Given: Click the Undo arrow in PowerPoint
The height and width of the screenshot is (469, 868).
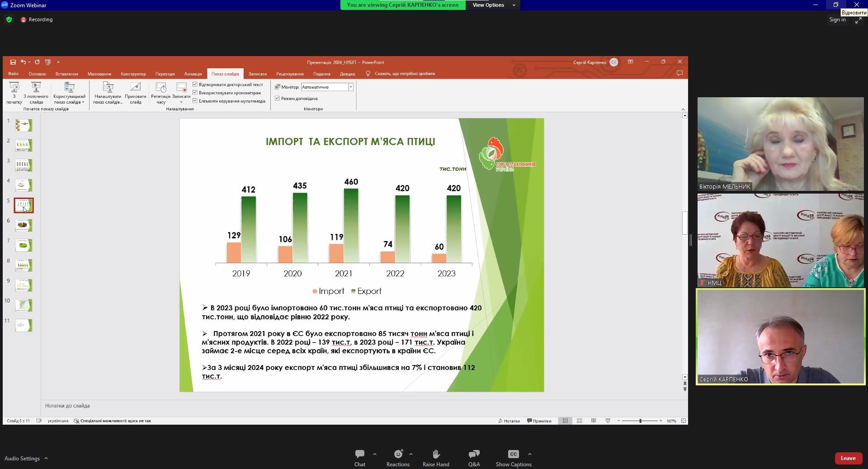Looking at the screenshot, I should [23, 62].
